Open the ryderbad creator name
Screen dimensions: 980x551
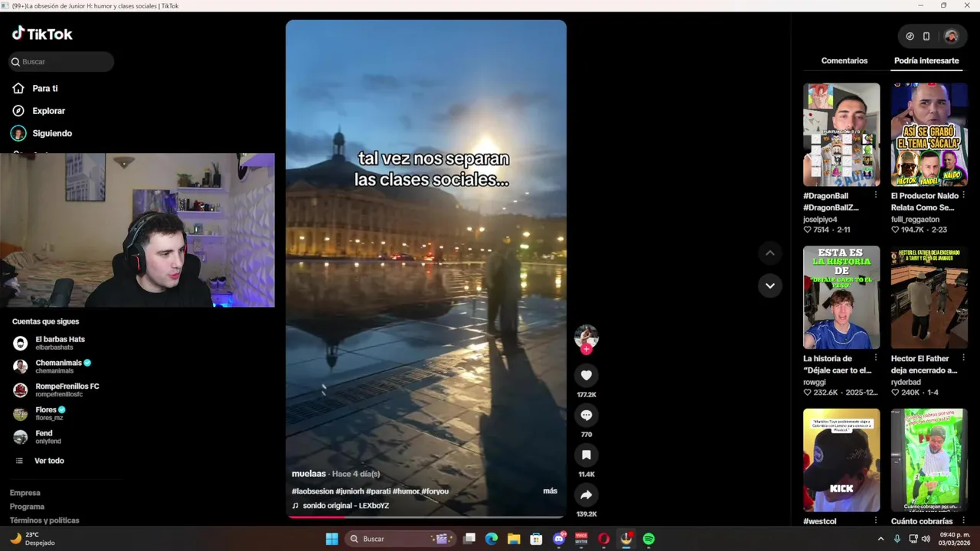click(x=906, y=382)
